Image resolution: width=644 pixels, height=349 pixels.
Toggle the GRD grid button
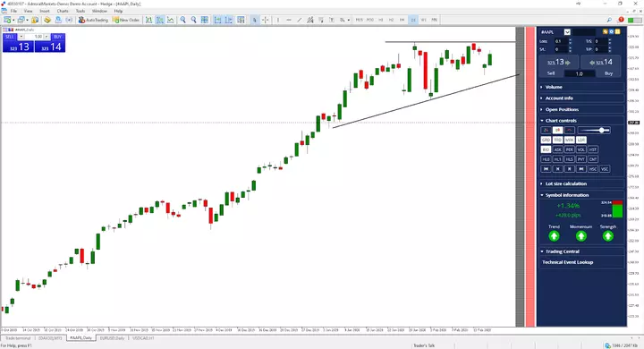point(546,140)
